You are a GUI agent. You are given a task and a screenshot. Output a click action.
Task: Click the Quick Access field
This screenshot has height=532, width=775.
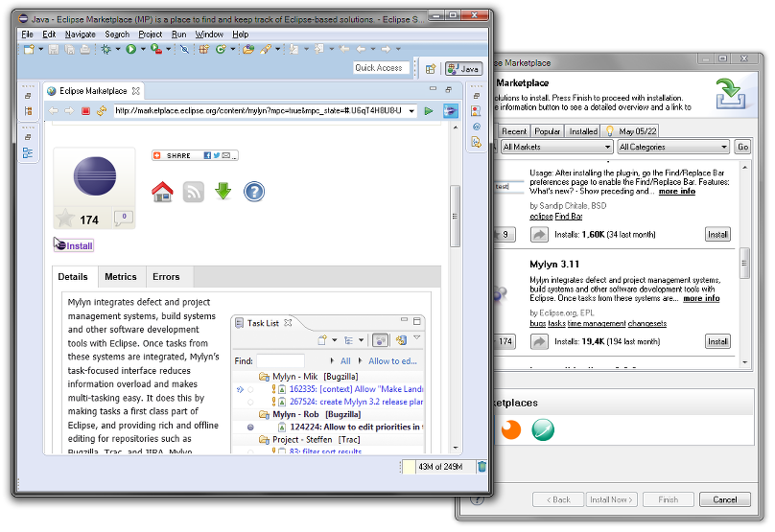click(x=381, y=68)
